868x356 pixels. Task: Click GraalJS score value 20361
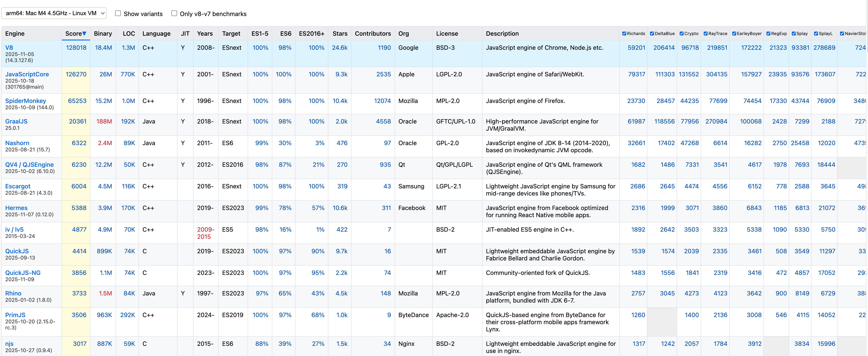(x=77, y=121)
